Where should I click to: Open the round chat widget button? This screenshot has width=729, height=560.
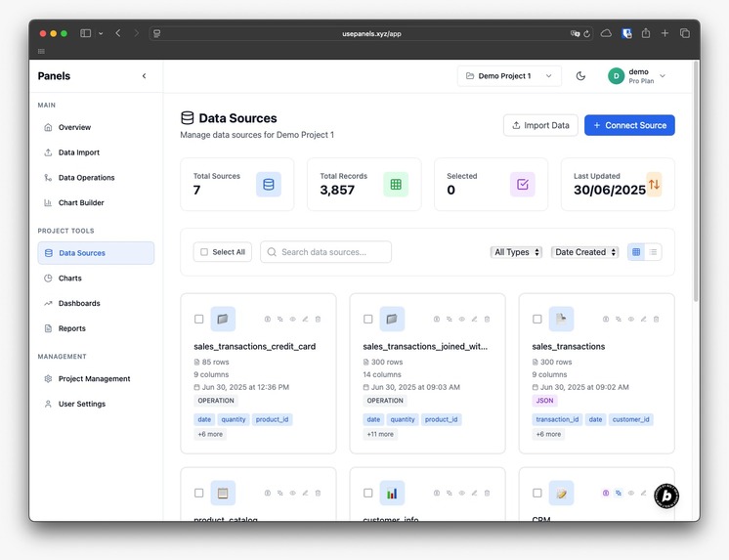[666, 495]
